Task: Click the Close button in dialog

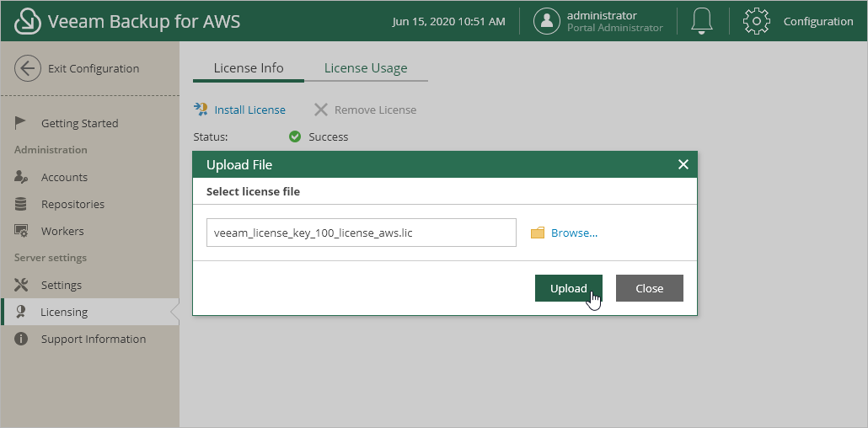Action: (x=650, y=288)
